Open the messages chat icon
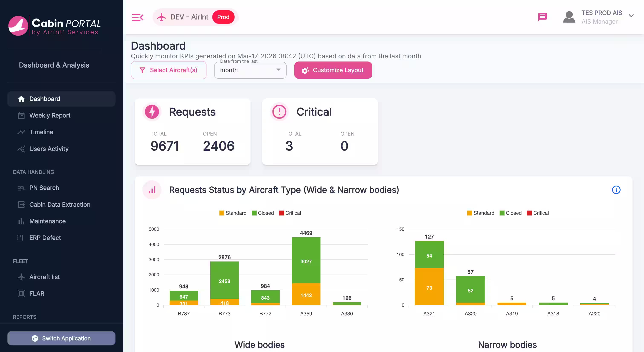Viewport: 644px width, 352px height. point(542,17)
